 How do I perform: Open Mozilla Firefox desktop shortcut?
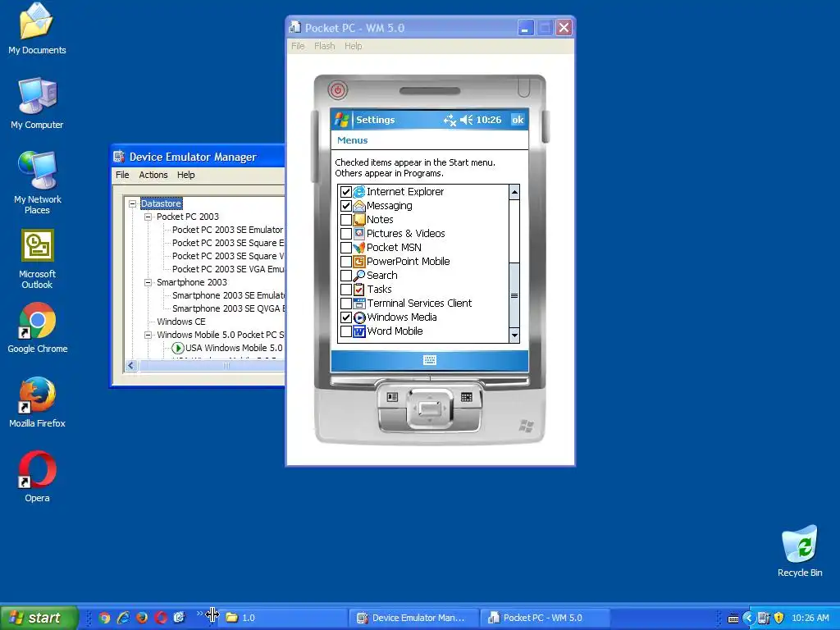[x=37, y=402]
